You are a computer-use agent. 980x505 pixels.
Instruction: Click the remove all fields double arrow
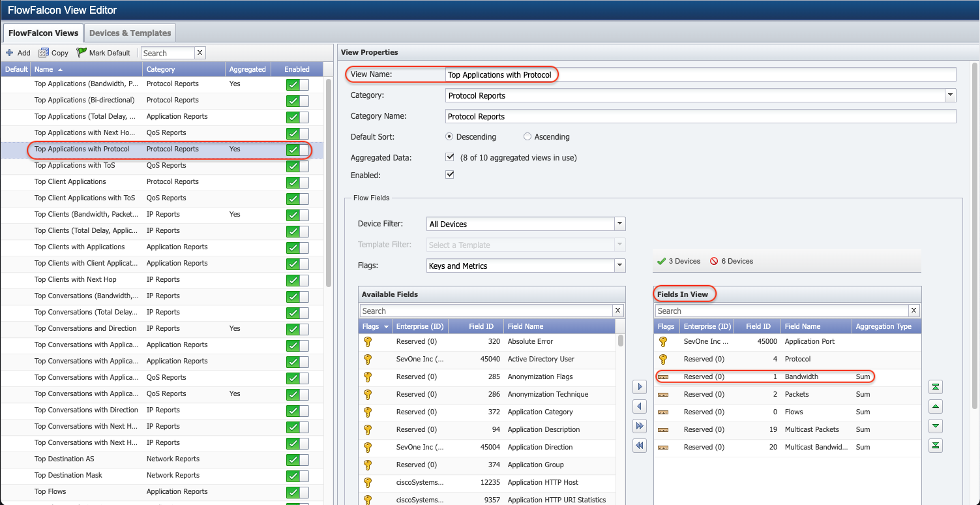pyautogui.click(x=640, y=446)
